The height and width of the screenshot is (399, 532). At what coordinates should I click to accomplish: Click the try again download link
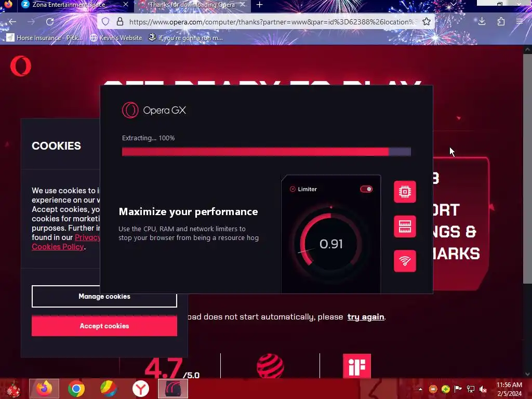366,316
